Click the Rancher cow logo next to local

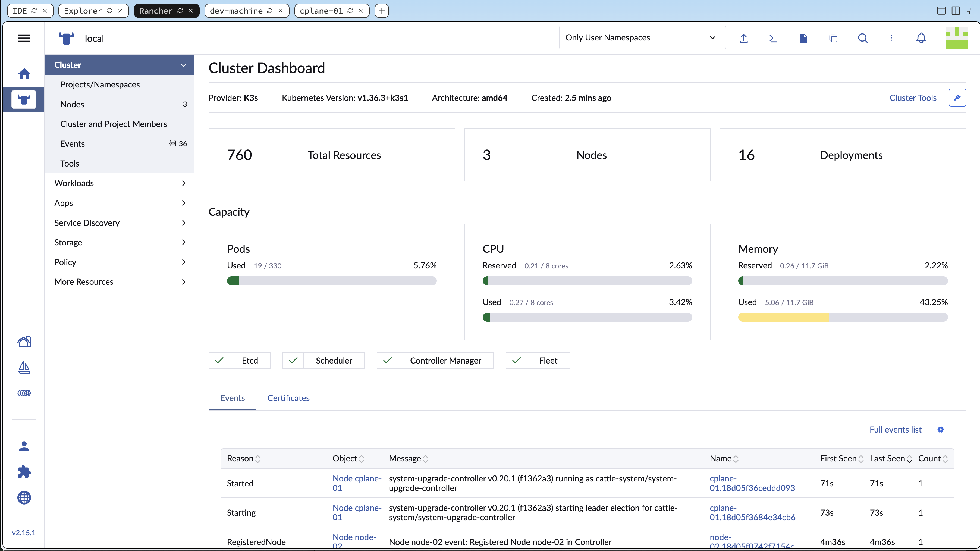click(x=66, y=38)
